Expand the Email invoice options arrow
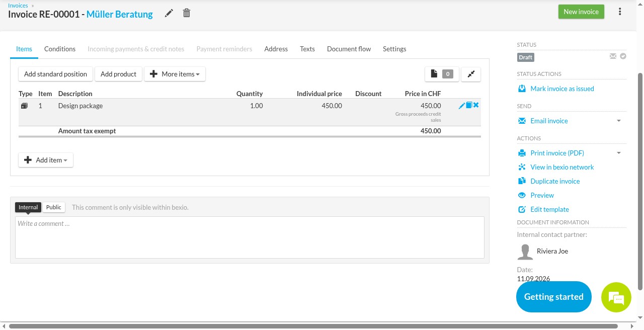 (x=619, y=121)
